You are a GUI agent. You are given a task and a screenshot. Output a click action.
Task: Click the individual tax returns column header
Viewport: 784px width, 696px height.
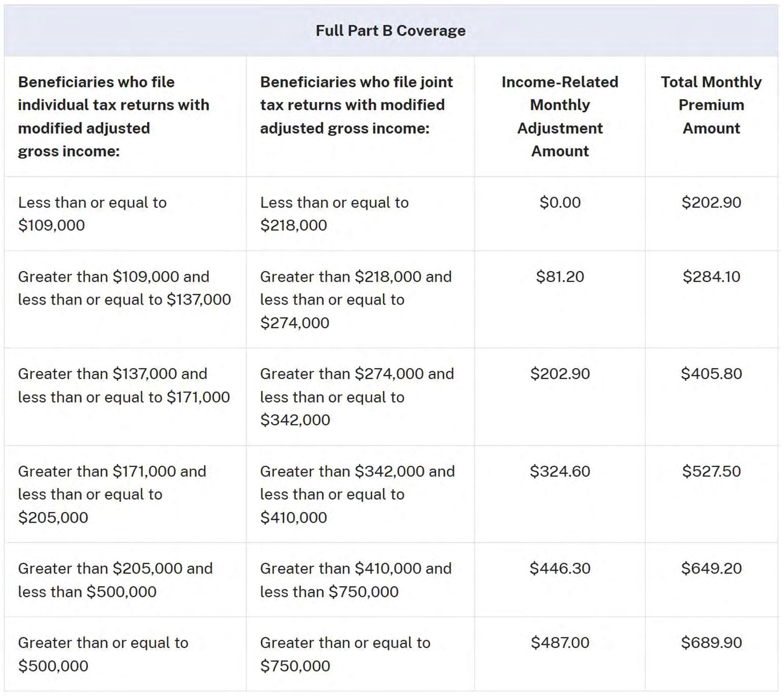pyautogui.click(x=113, y=116)
